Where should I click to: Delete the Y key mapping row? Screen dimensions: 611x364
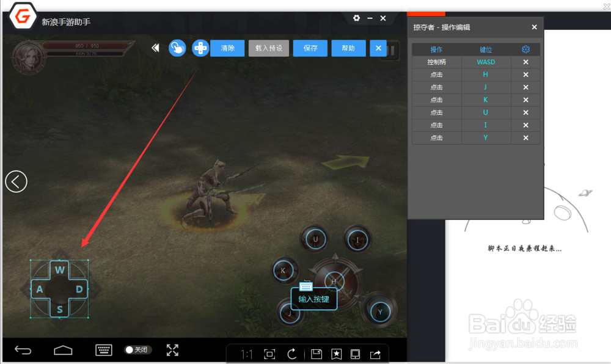tap(525, 138)
